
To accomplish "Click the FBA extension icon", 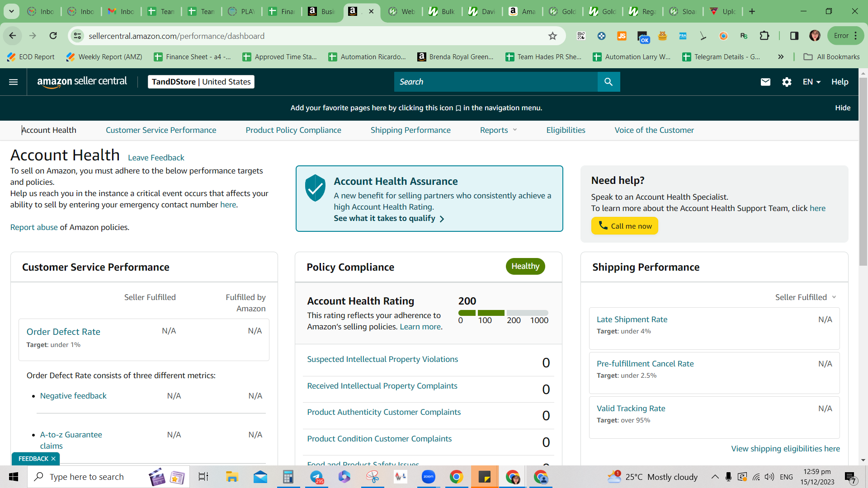I will [x=683, y=36].
